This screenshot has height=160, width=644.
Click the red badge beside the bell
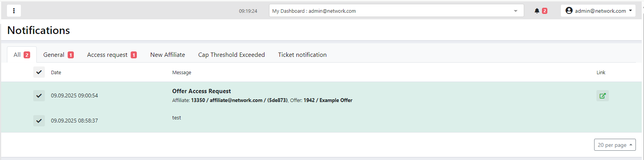click(x=545, y=11)
